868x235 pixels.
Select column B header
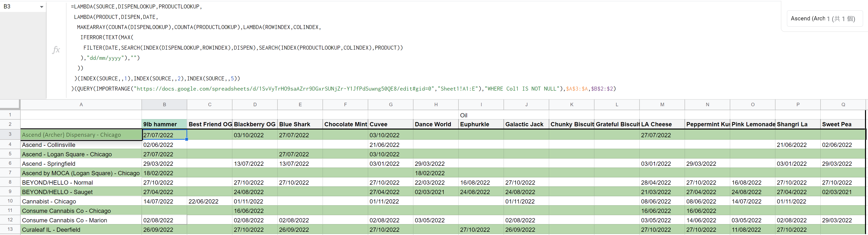[164, 104]
